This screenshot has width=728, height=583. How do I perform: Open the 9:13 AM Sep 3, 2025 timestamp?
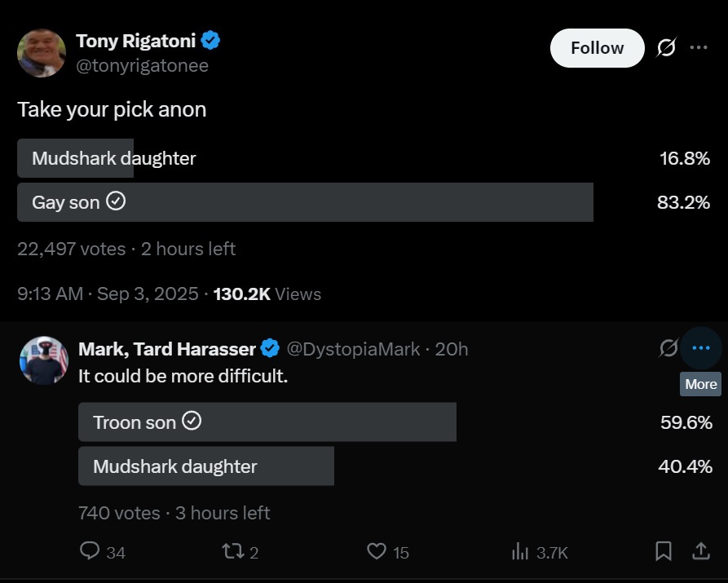click(x=108, y=294)
